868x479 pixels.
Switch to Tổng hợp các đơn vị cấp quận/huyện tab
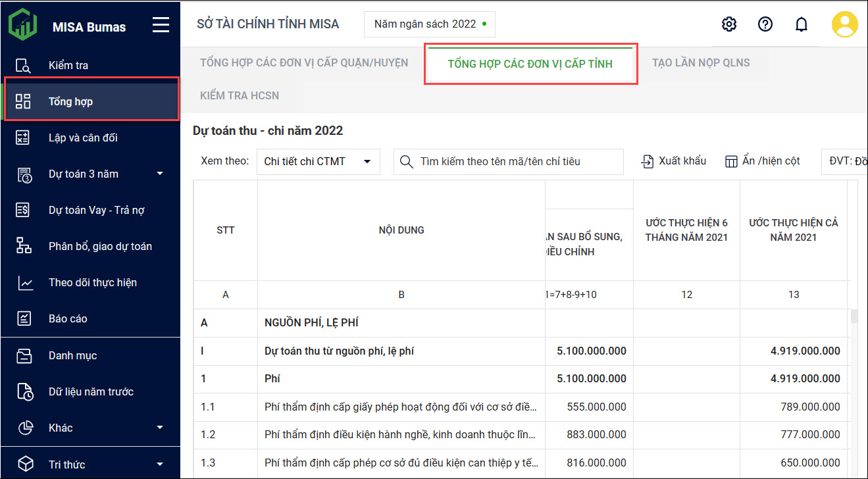pos(304,63)
